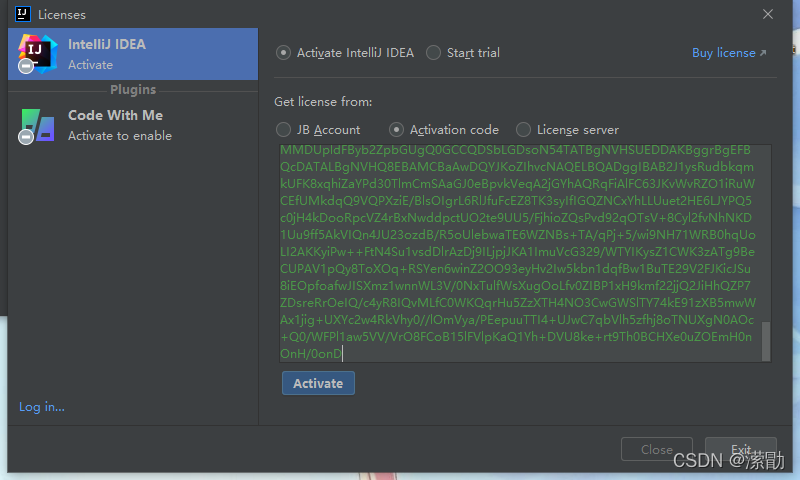The width and height of the screenshot is (800, 480).
Task: Open the Log in... link
Action: [42, 407]
